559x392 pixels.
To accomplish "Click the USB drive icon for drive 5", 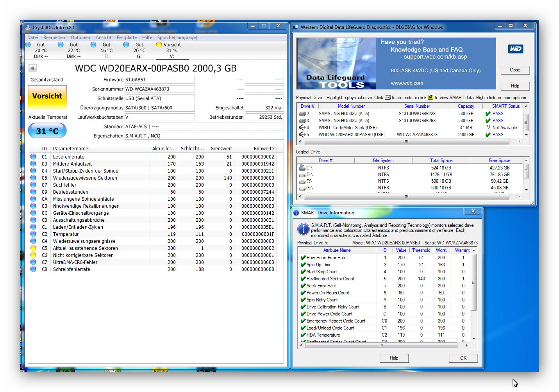I will point(302,135).
